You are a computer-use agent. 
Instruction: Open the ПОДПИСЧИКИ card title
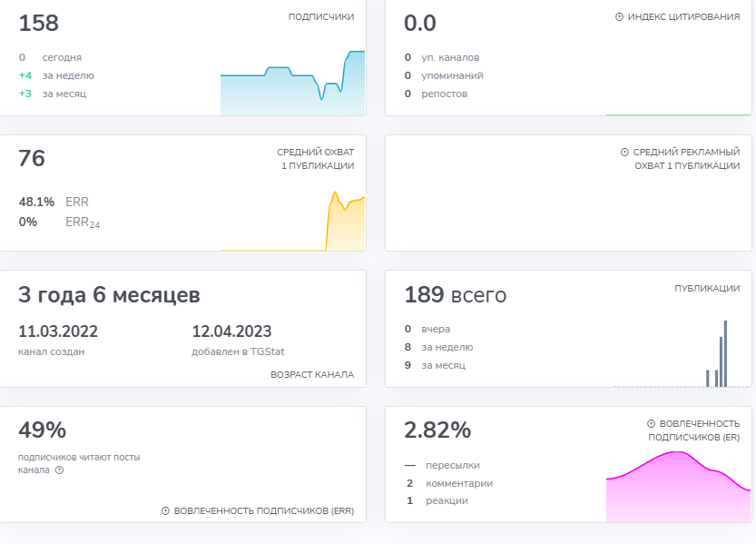point(320,16)
